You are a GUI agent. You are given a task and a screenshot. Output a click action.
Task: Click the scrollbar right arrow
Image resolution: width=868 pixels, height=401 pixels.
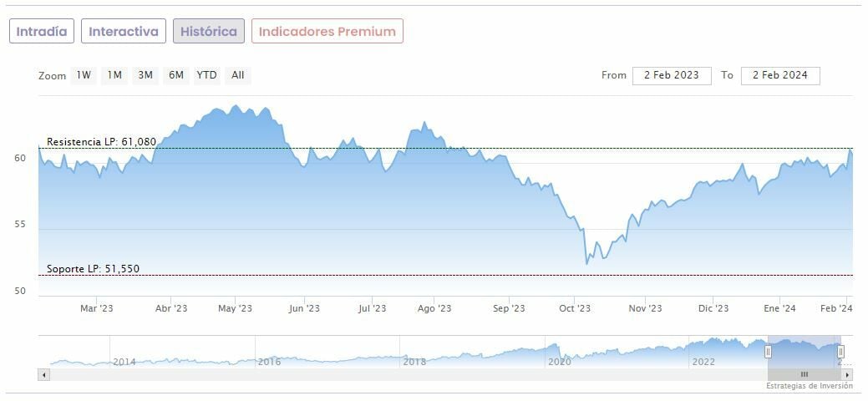(x=848, y=375)
